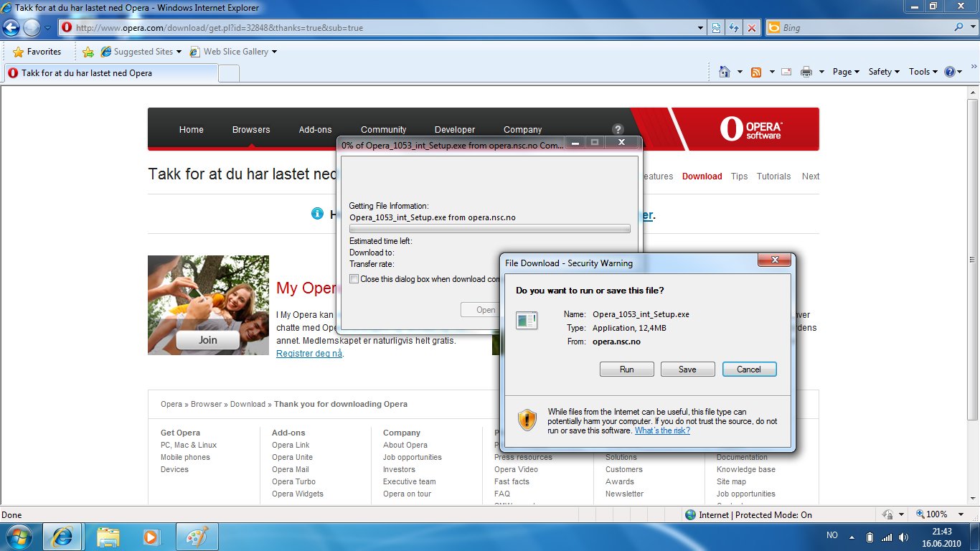The image size is (980, 551).
Task: Open the Home command bar dropdown arrow
Action: pos(740,72)
